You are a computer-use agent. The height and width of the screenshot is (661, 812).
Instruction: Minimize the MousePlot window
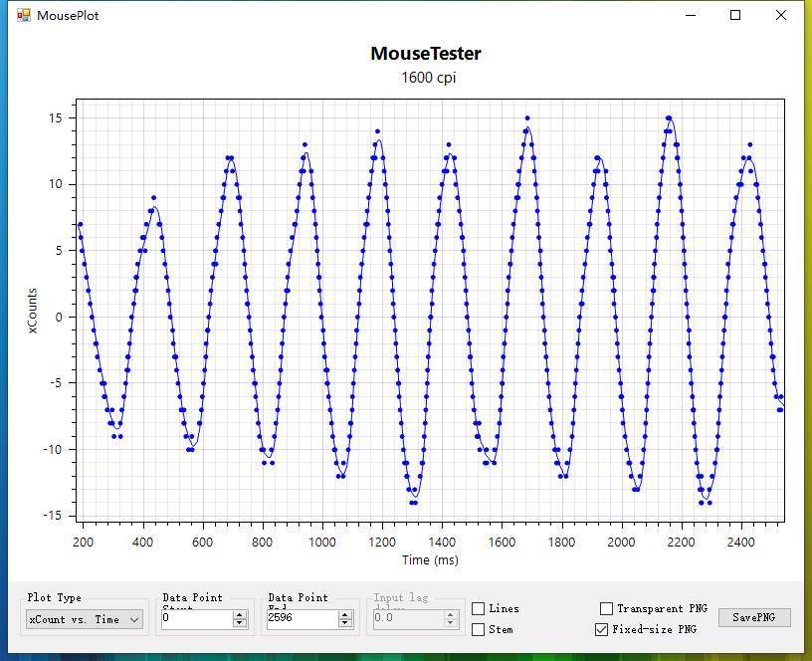[691, 15]
